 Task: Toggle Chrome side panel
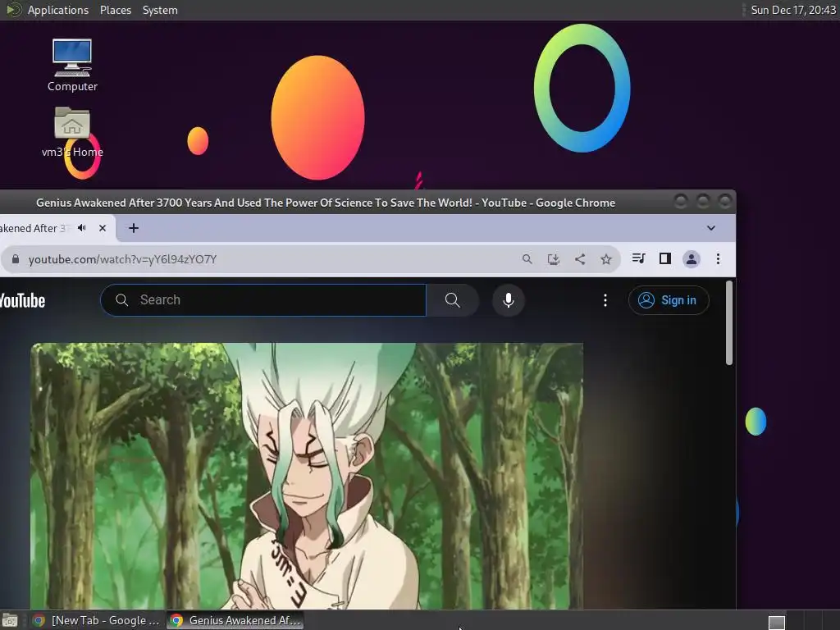664,258
